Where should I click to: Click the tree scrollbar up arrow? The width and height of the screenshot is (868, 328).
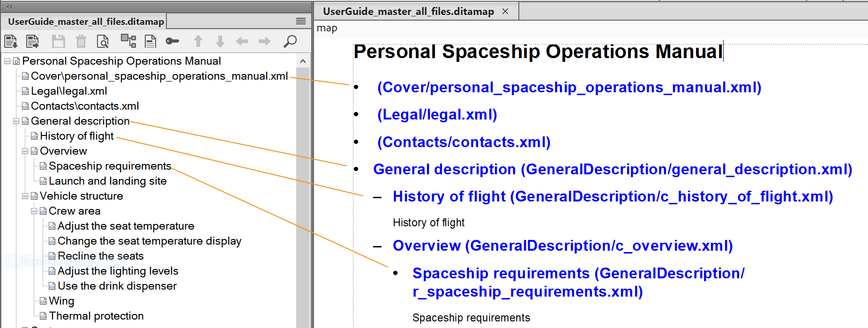[303, 61]
